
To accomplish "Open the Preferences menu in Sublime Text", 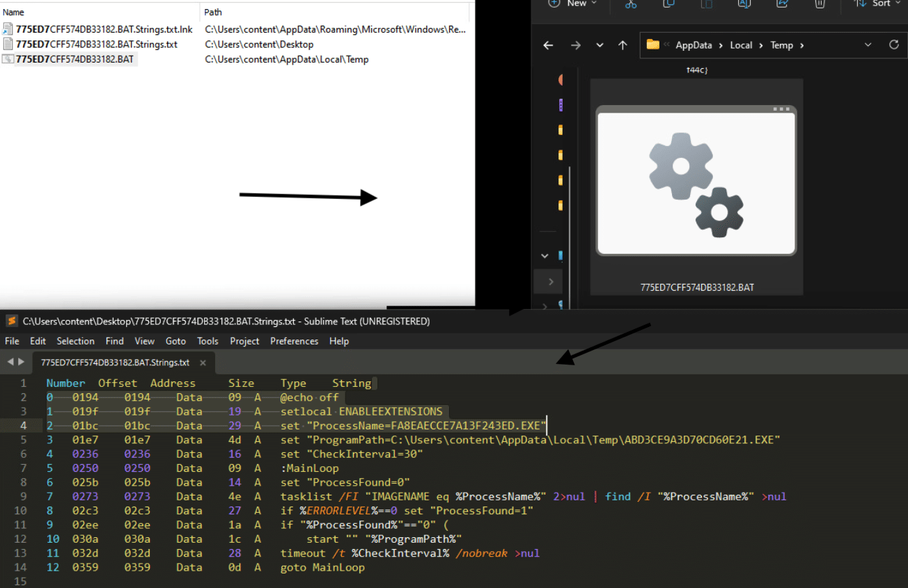I will click(x=294, y=341).
